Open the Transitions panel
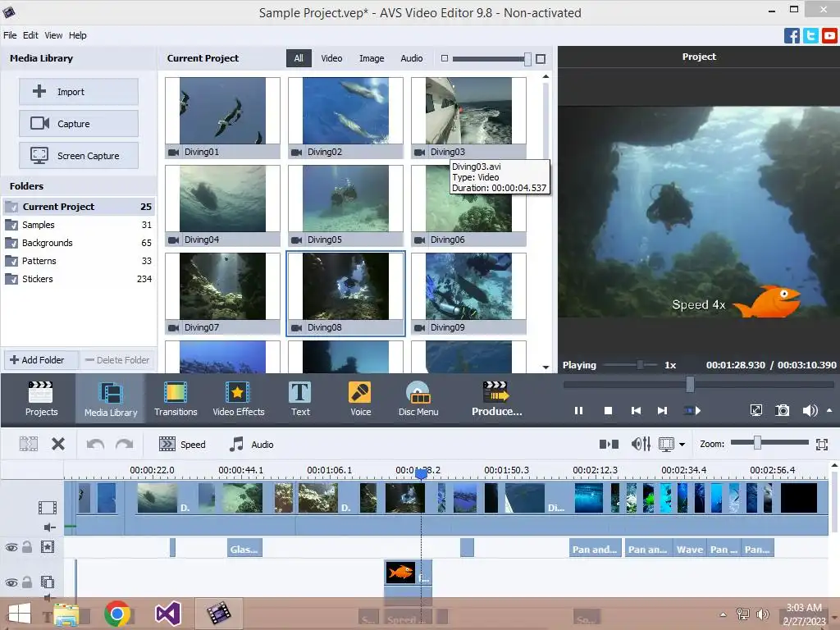This screenshot has height=630, width=840. [176, 399]
